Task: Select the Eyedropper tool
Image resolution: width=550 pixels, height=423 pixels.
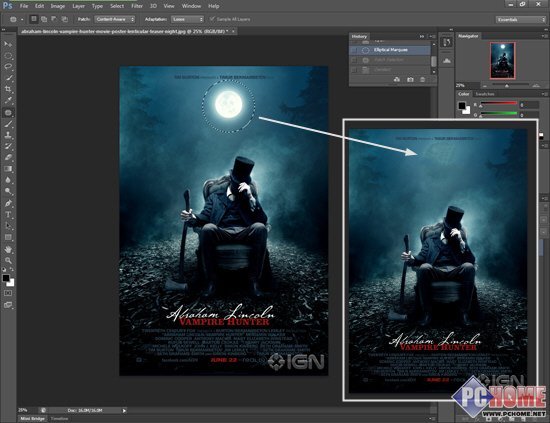Action: tap(8, 100)
